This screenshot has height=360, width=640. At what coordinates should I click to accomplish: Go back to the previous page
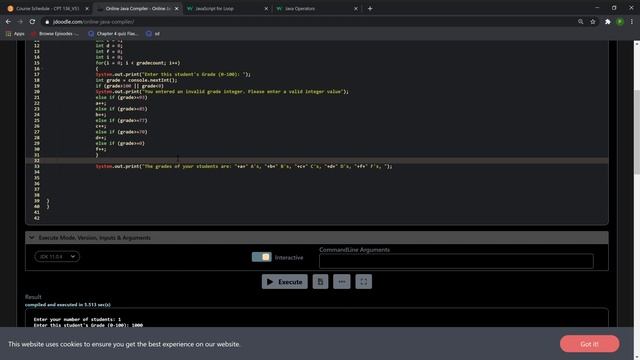click(x=9, y=22)
